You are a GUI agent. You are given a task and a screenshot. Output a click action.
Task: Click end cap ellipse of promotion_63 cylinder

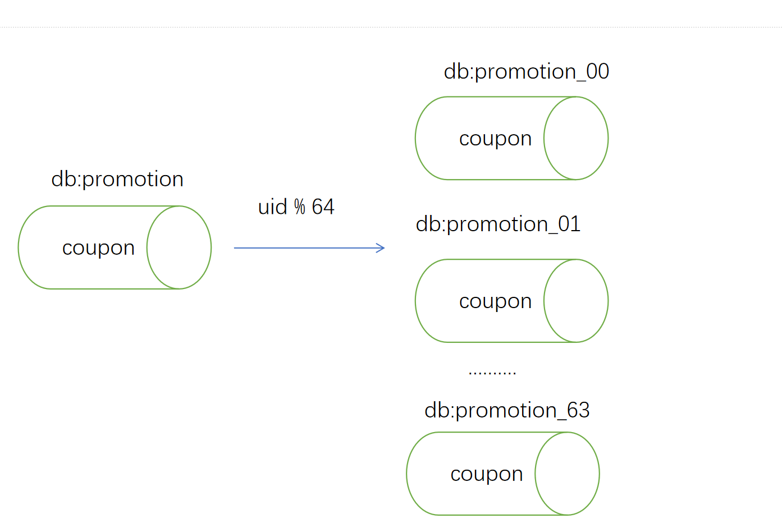pos(567,474)
